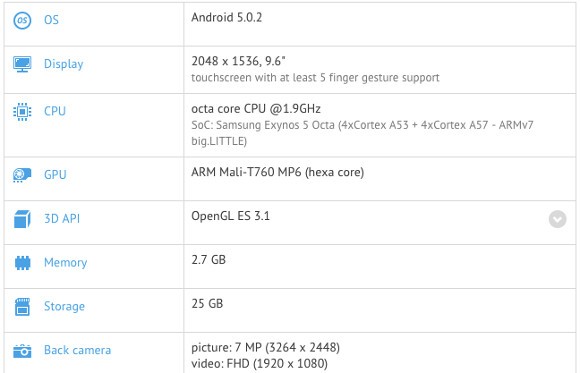This screenshot has height=373, width=580.
Task: Click the Android 5.0.2 value text
Action: click(226, 17)
